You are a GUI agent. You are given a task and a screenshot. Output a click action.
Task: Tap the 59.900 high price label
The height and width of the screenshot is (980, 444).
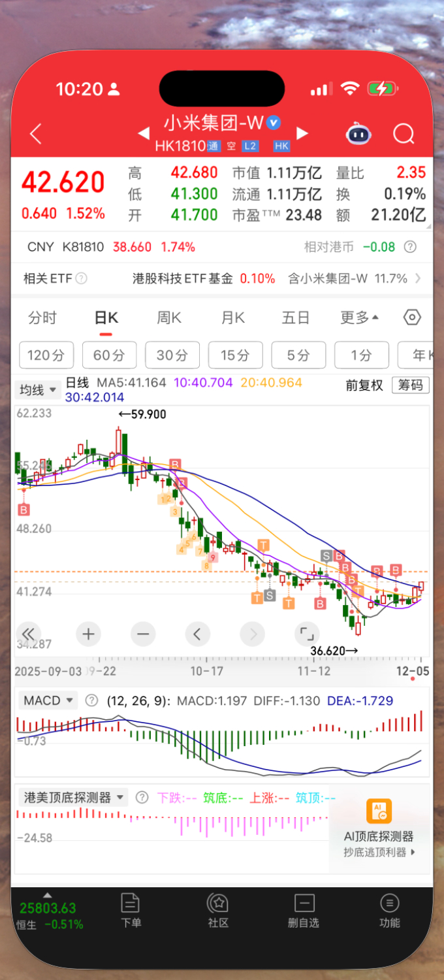(x=142, y=414)
